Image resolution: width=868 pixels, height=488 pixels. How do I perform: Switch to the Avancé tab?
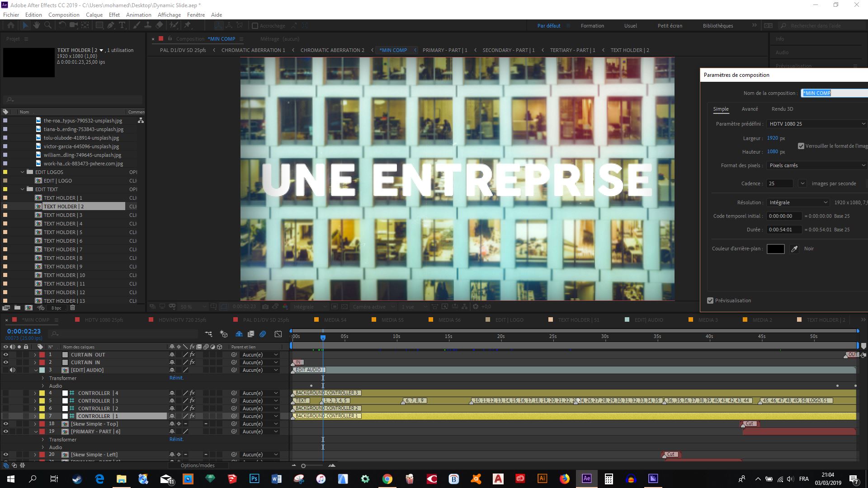point(750,109)
